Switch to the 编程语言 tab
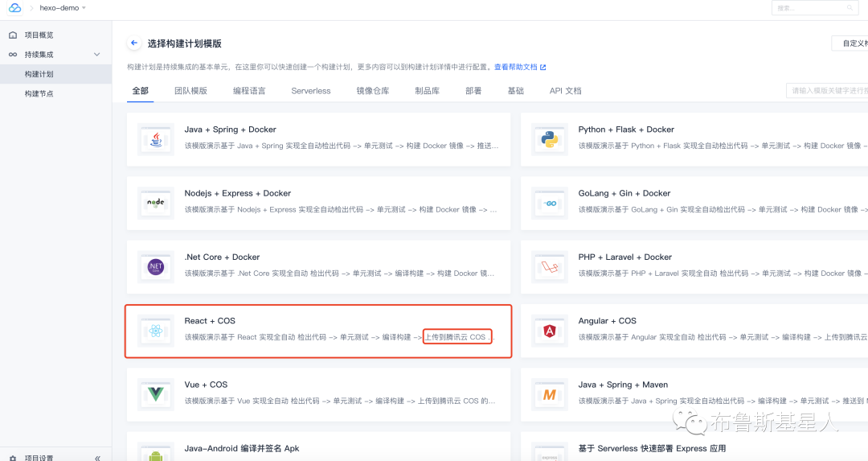868x461 pixels. pyautogui.click(x=249, y=90)
